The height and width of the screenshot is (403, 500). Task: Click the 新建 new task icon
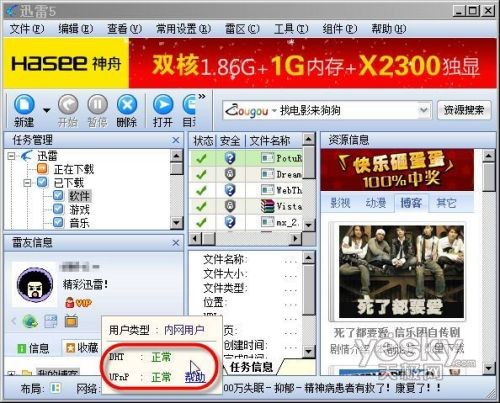click(x=24, y=105)
